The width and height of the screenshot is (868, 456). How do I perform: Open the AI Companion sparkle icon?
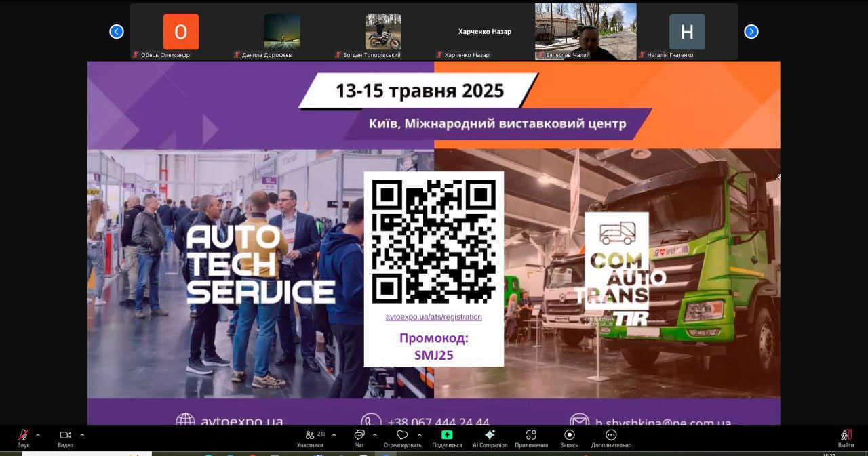tap(490, 435)
